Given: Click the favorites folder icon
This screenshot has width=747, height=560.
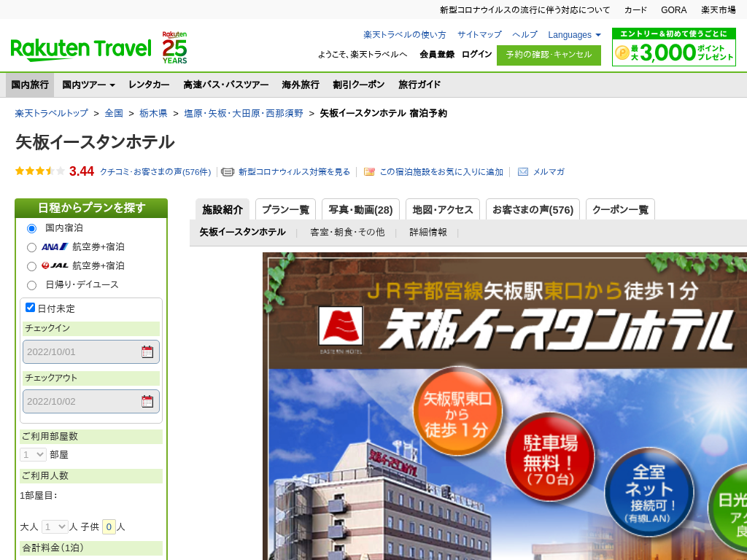Looking at the screenshot, I should [x=369, y=172].
